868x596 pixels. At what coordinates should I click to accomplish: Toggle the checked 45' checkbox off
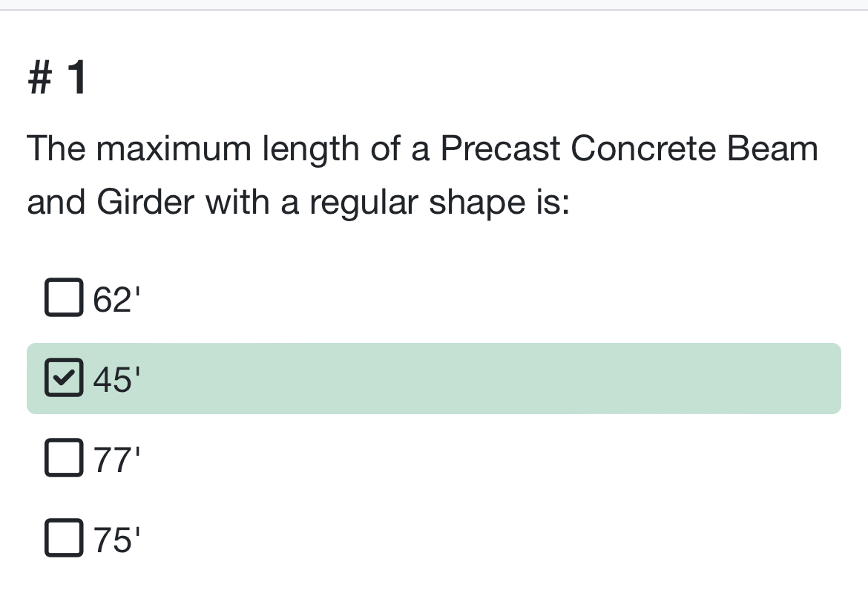coord(64,378)
